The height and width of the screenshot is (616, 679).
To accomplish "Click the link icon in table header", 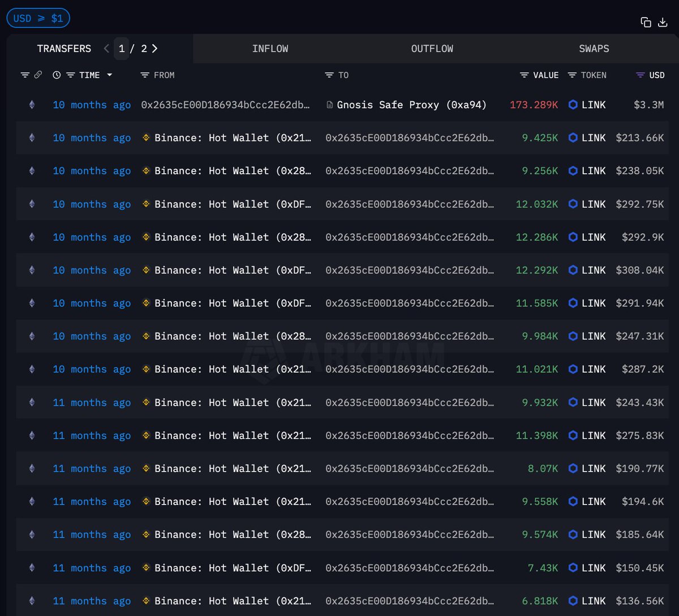I will pos(38,75).
